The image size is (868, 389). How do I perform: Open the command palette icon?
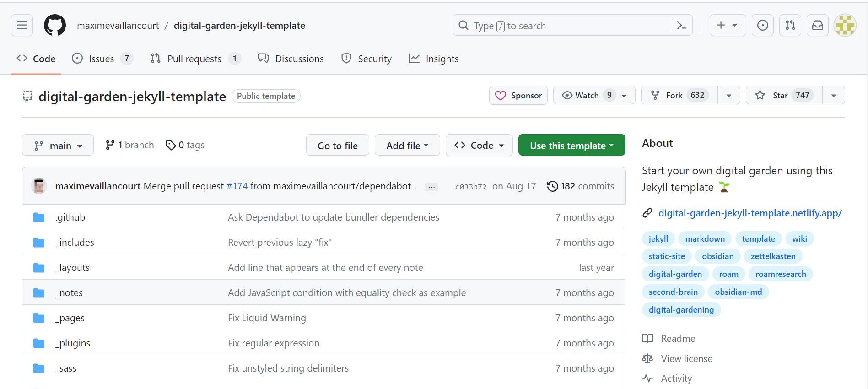(681, 26)
